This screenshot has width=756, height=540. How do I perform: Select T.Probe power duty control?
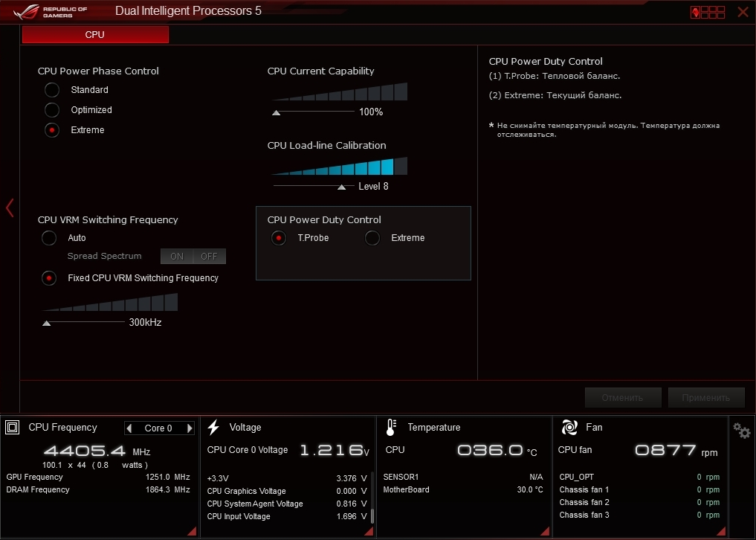tap(279, 238)
